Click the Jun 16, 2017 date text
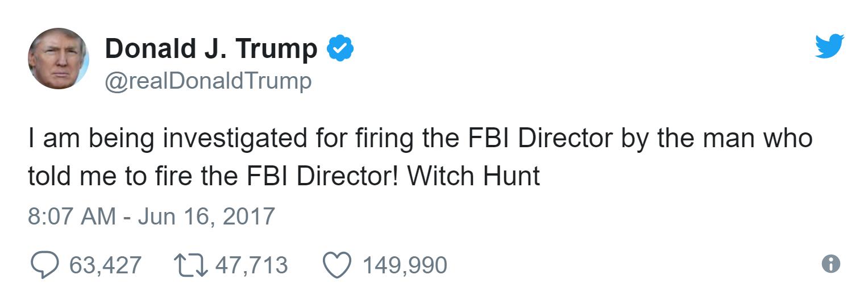Image resolution: width=868 pixels, height=287 pixels. [x=206, y=217]
